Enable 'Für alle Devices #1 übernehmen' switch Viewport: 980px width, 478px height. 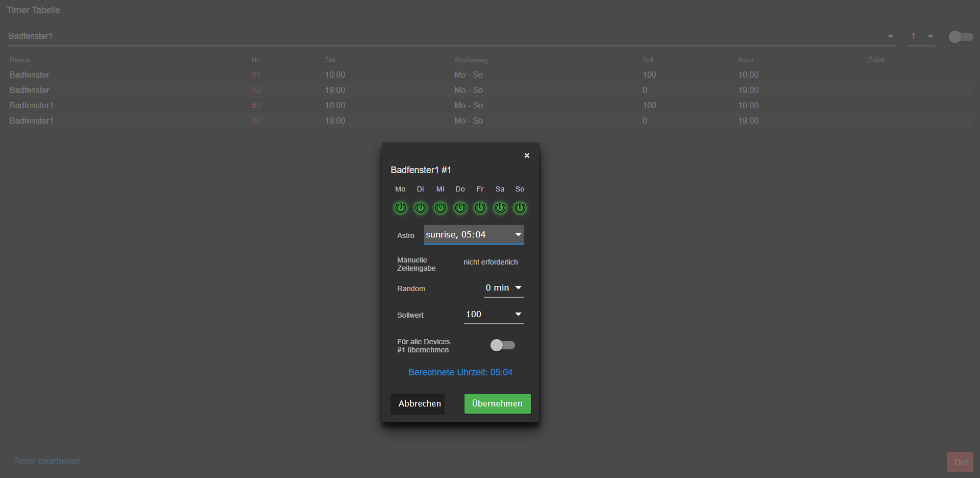[x=503, y=346]
